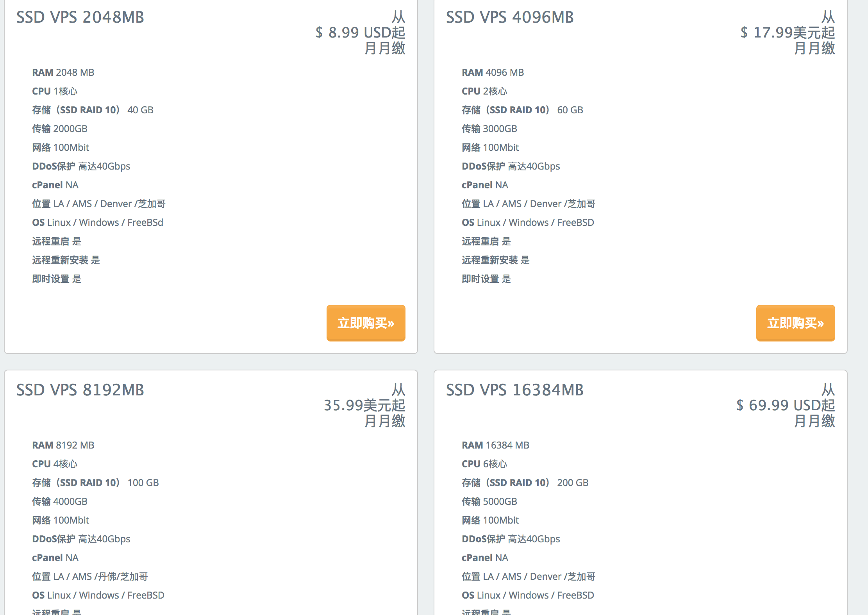Image resolution: width=868 pixels, height=615 pixels.
Task: Click cPanel NA in the 8192MB plan
Action: coord(55,558)
